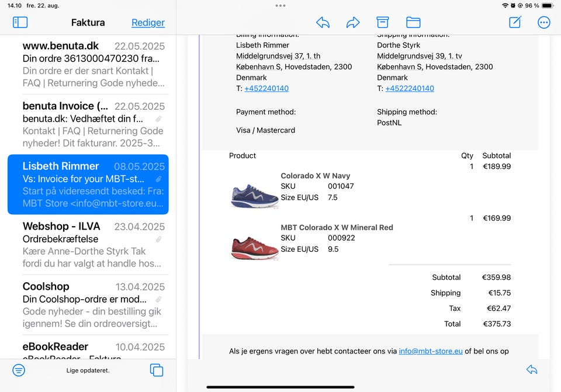Open the stacked windows icon

coord(157,370)
